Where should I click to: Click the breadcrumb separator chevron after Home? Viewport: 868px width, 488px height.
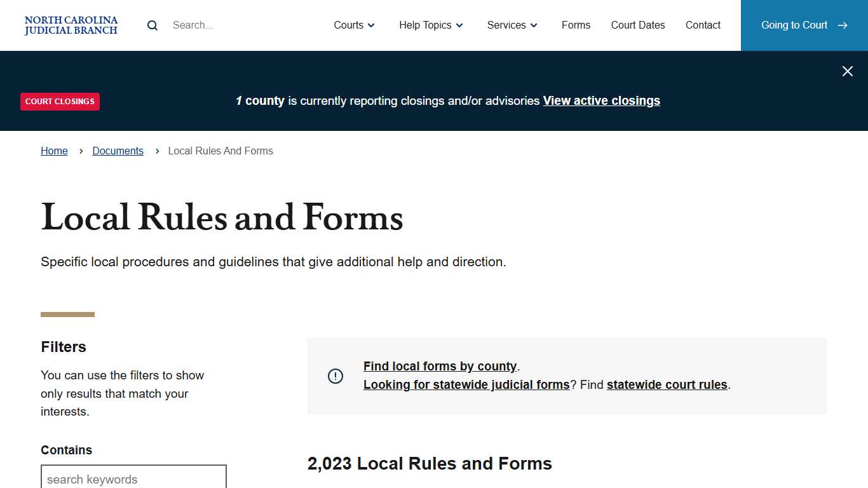click(81, 151)
